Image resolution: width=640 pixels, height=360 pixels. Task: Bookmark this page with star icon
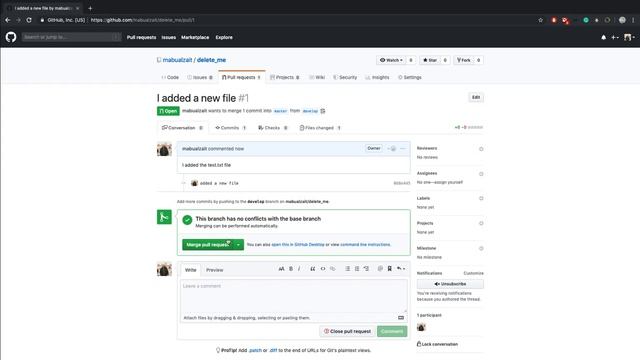[540, 20]
